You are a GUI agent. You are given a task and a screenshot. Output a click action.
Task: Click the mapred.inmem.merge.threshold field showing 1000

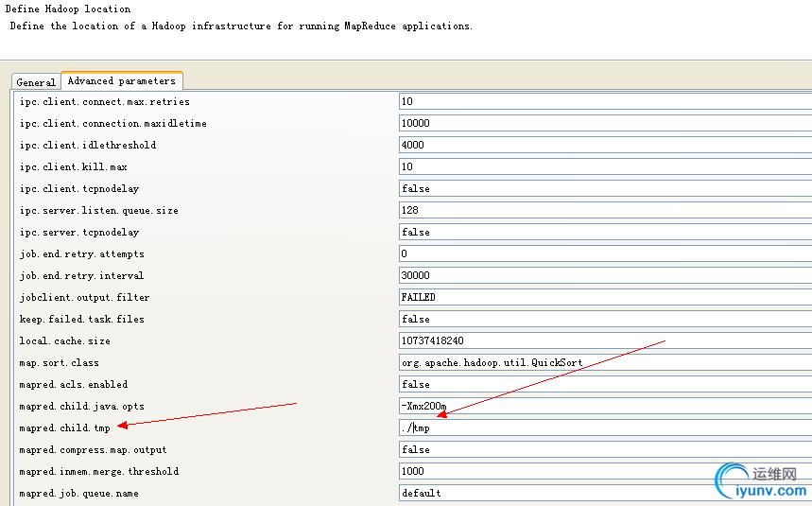(x=605, y=471)
